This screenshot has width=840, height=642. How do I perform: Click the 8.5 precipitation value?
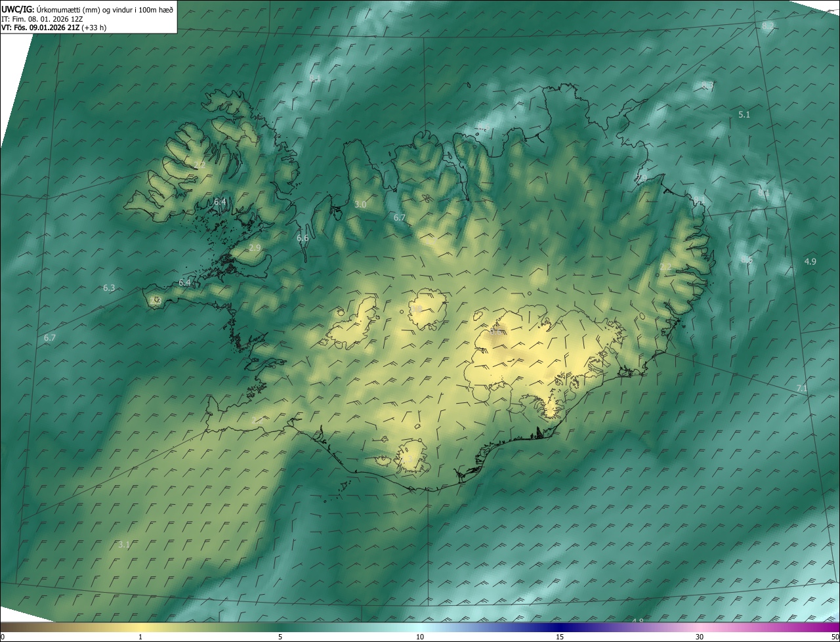(x=747, y=260)
